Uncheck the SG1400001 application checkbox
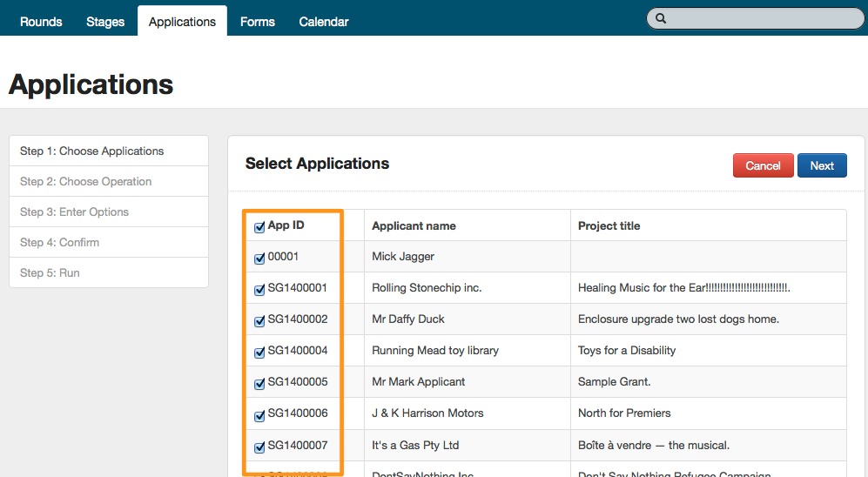 click(259, 290)
